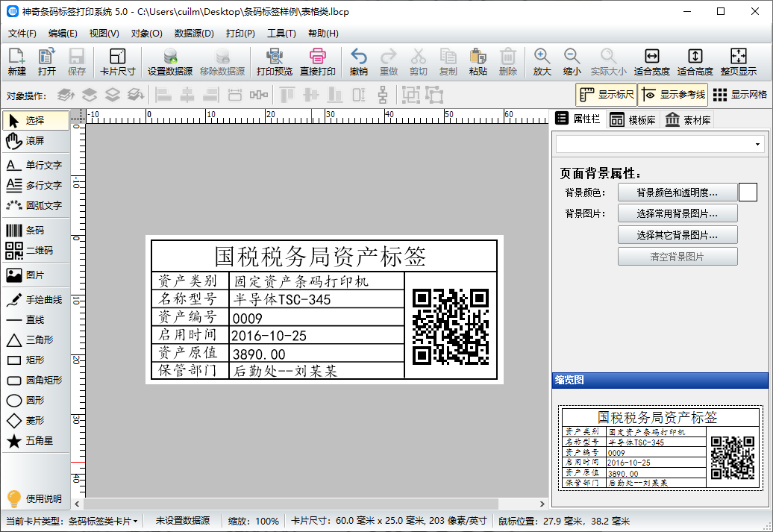Click the 撤销 undo icon
Viewport: 773px width, 532px height.
click(358, 62)
